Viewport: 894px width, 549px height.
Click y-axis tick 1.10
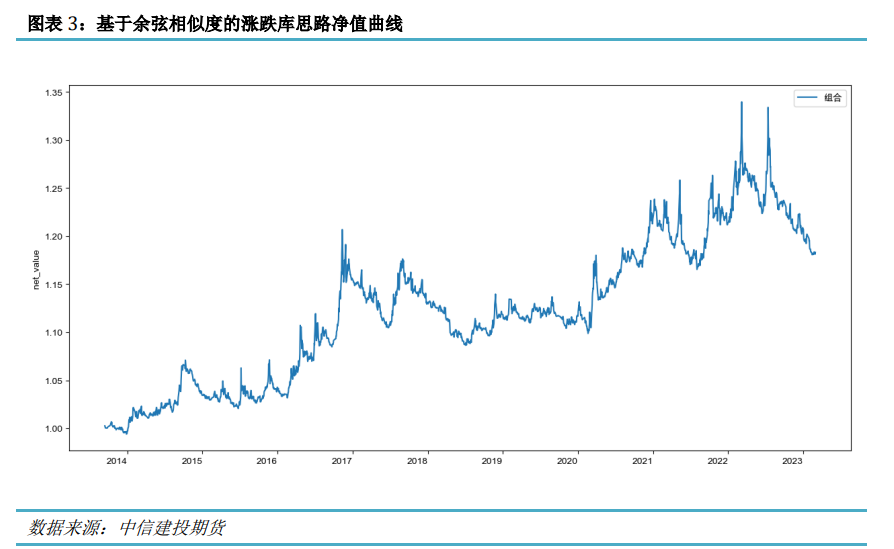click(x=54, y=332)
